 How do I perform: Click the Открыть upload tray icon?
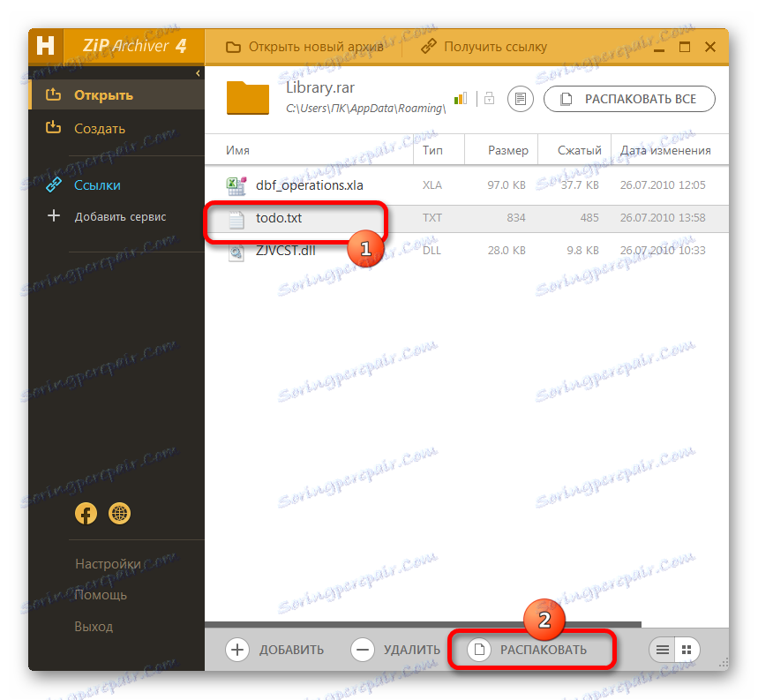click(x=53, y=94)
